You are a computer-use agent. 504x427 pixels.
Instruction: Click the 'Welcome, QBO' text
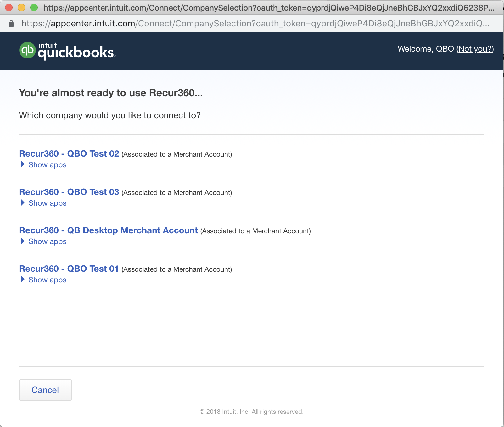426,49
